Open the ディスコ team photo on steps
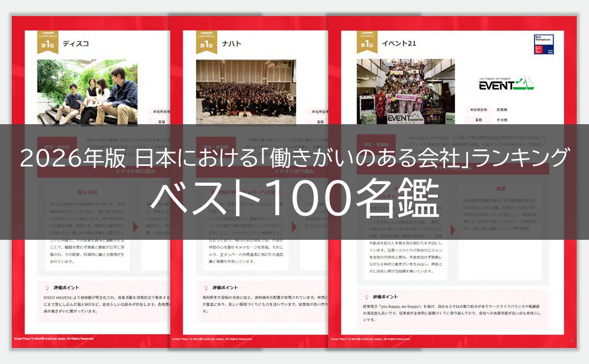This screenshot has height=364, width=589. 87,92
